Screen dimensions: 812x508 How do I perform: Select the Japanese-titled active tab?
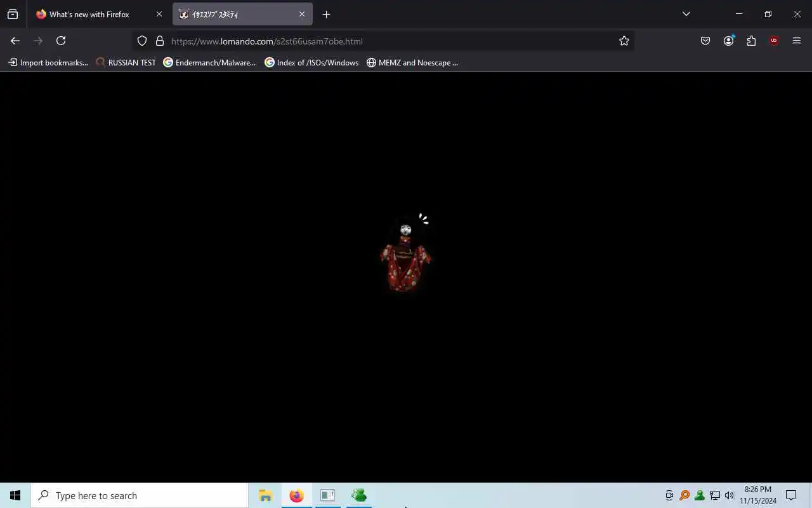point(242,14)
